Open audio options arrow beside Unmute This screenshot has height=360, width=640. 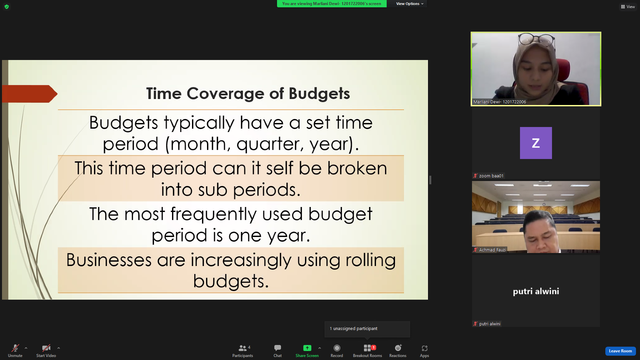26,348
